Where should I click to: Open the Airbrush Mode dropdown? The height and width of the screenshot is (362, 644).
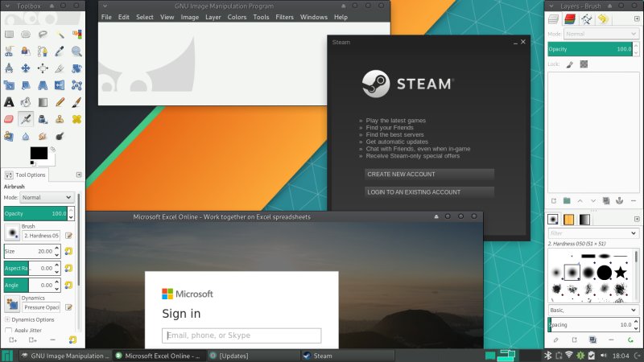tap(47, 197)
